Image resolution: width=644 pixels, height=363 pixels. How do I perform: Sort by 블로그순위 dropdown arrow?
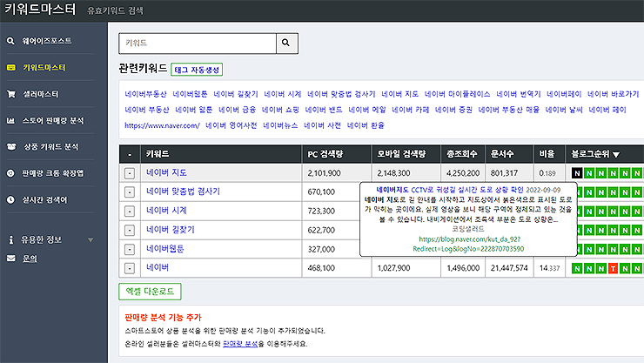(615, 155)
